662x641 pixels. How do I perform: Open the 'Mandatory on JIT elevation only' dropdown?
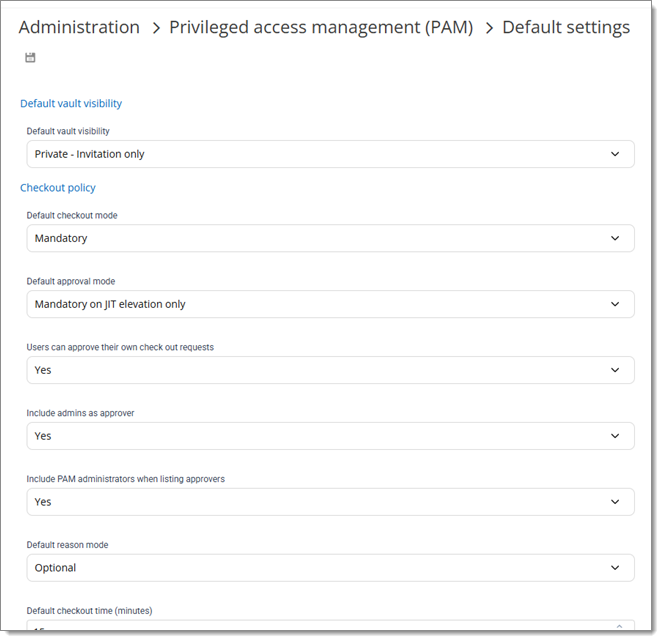click(x=300, y=304)
